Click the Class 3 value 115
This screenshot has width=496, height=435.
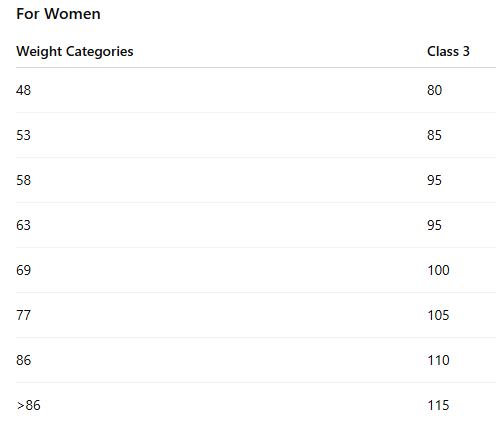pyautogui.click(x=438, y=405)
